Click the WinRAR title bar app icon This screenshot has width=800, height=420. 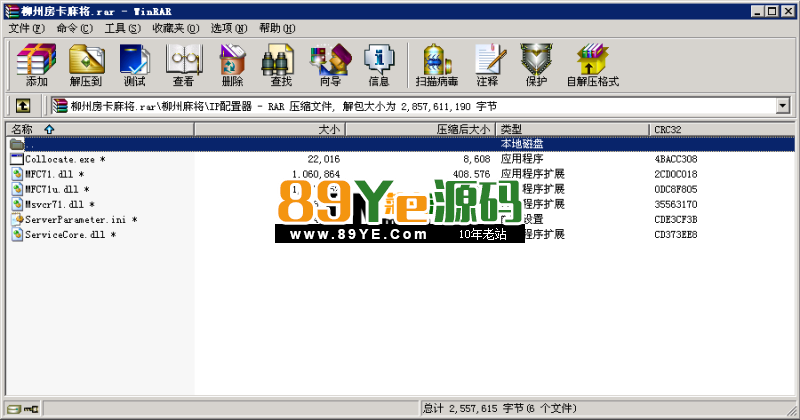11,11
